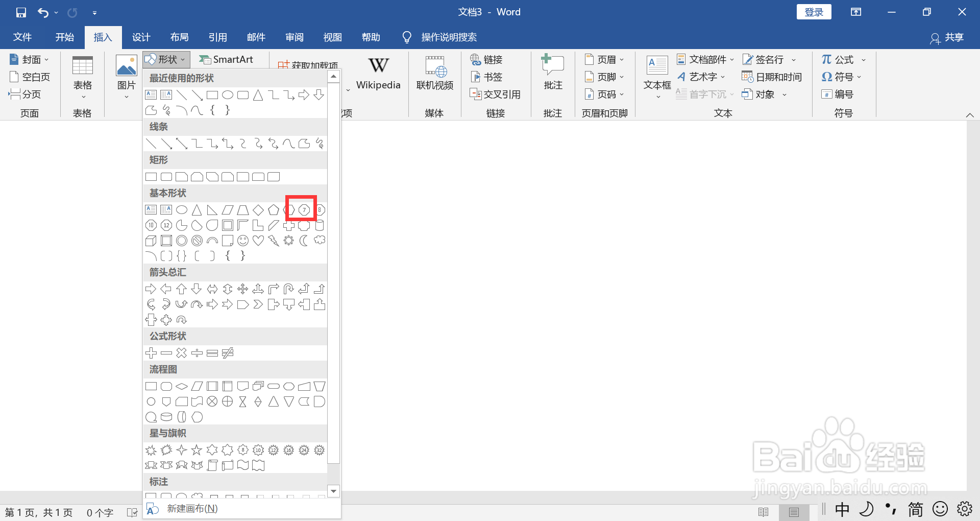
Task: Select the lightning bolt shape
Action: point(274,241)
